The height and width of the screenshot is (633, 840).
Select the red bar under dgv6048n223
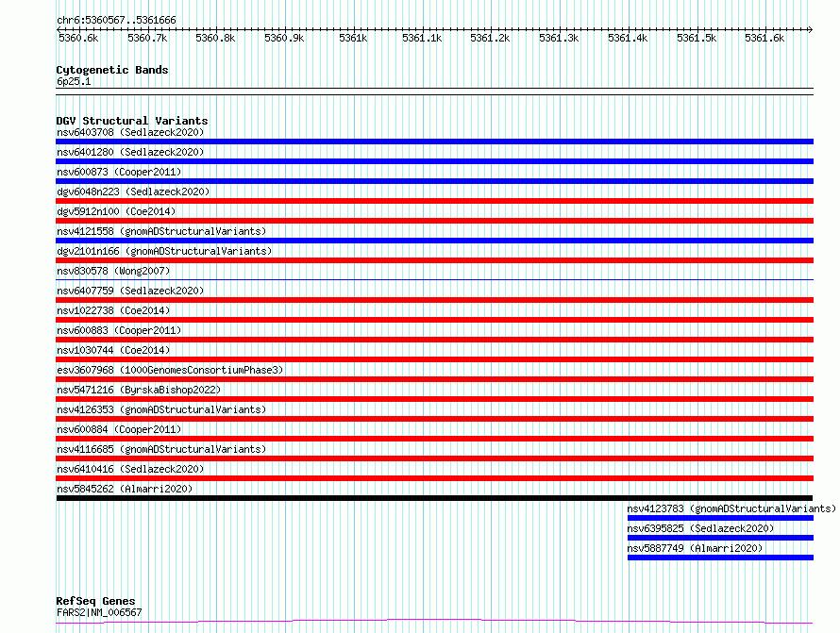[434, 201]
